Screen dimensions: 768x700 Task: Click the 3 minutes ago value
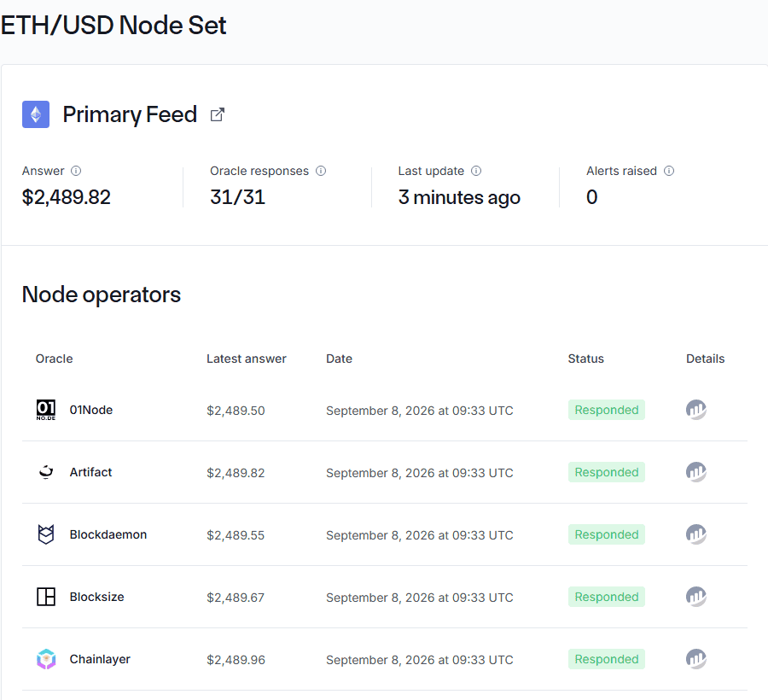pos(459,198)
